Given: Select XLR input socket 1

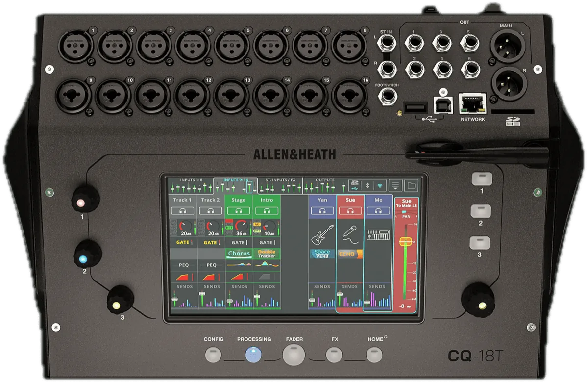Looking at the screenshot, I should (x=74, y=47).
